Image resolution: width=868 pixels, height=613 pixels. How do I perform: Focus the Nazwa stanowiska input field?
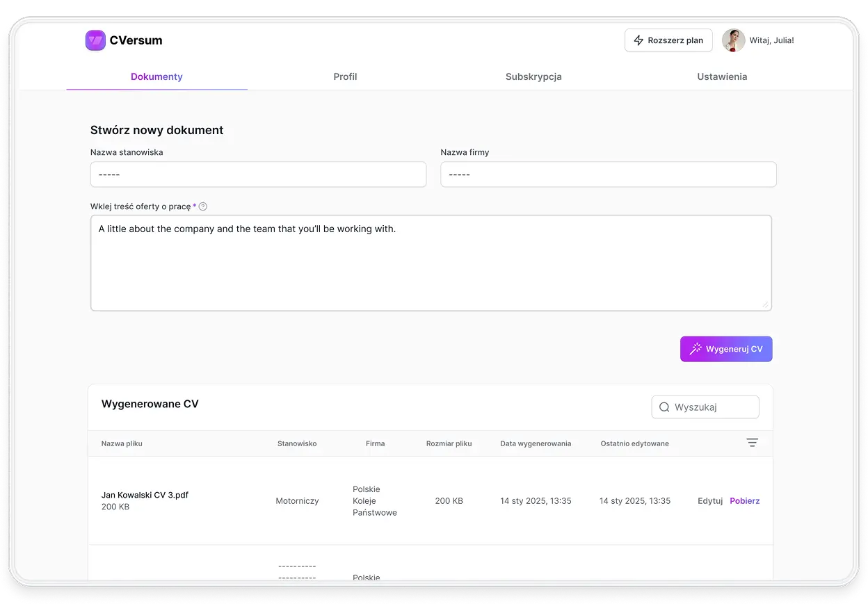tap(258, 174)
